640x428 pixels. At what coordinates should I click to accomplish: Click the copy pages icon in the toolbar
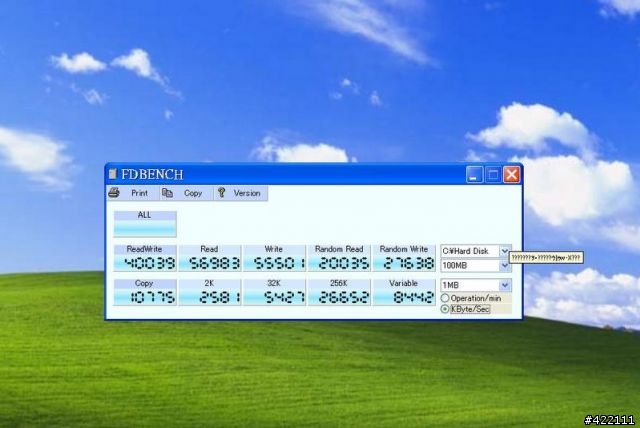click(x=167, y=193)
